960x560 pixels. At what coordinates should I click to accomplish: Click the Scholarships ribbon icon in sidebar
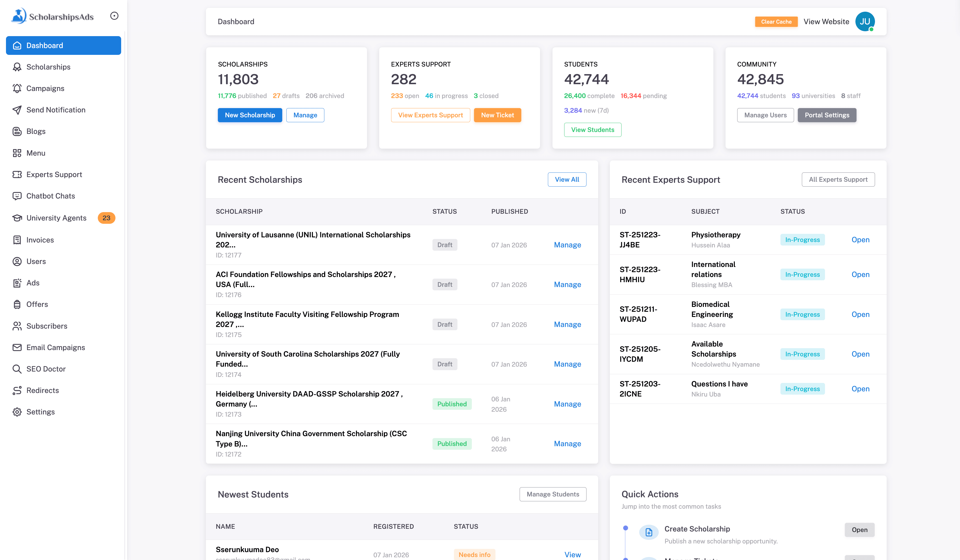(x=17, y=67)
